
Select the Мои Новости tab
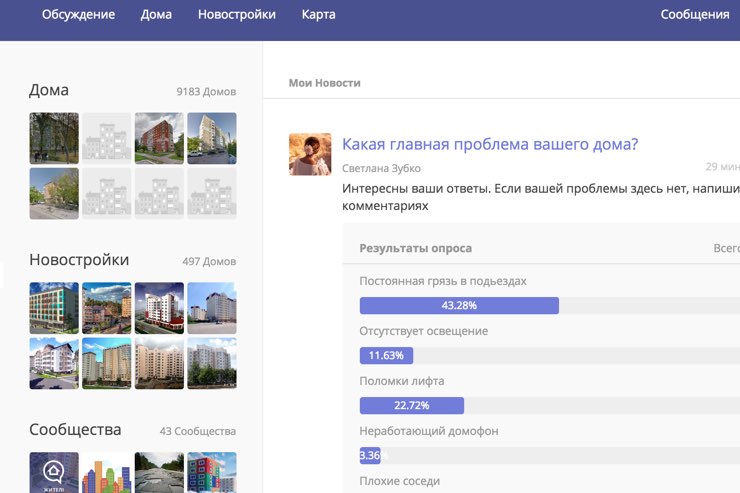(324, 83)
